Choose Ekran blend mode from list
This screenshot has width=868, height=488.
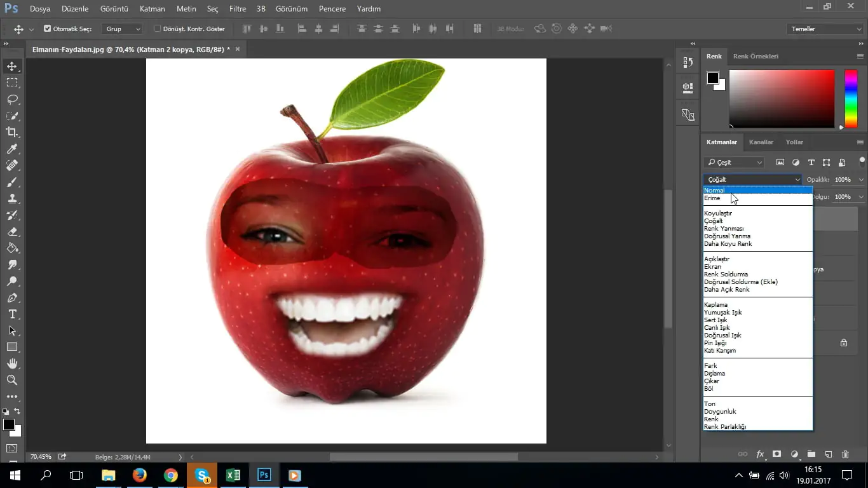712,267
